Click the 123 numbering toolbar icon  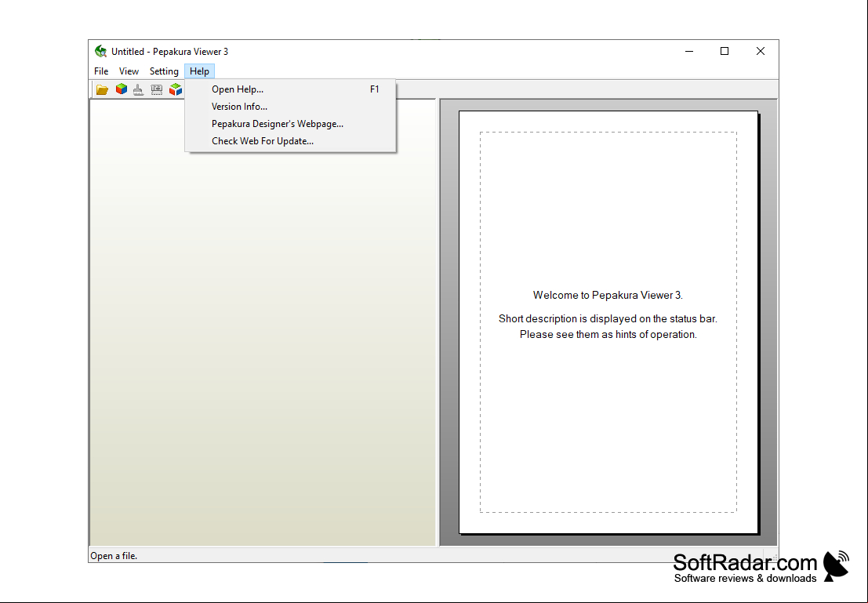coord(157,89)
